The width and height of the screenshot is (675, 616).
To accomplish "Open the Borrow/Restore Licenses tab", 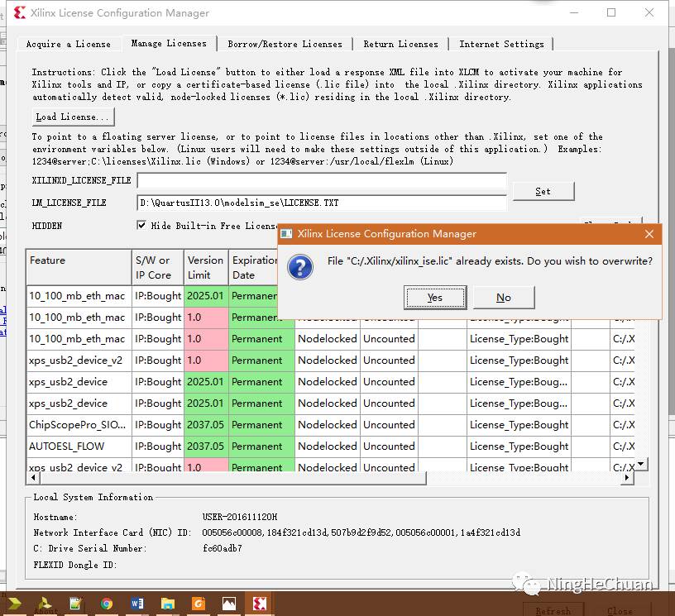I will [x=285, y=44].
